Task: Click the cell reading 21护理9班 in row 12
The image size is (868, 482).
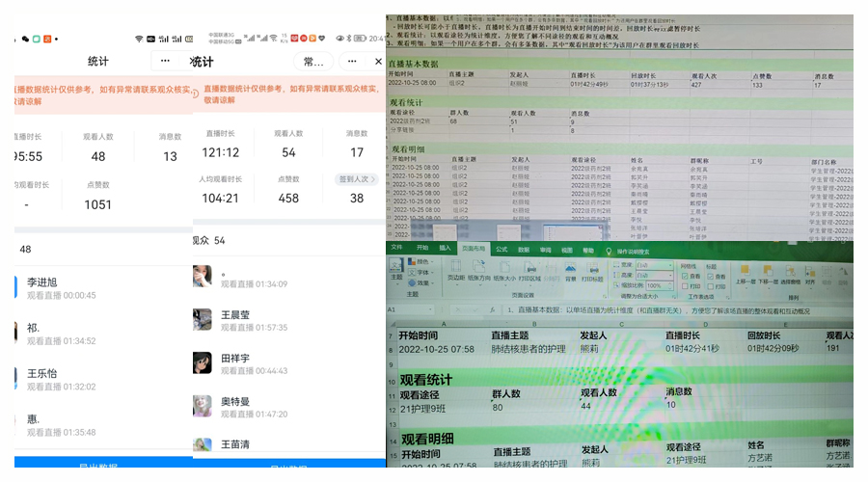Action: pyautogui.click(x=422, y=409)
